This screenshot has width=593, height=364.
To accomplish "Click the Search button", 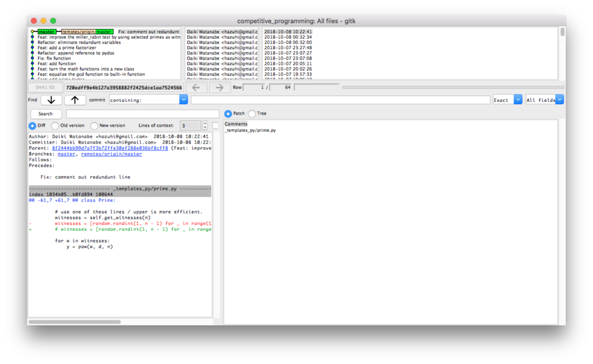I will [x=45, y=114].
